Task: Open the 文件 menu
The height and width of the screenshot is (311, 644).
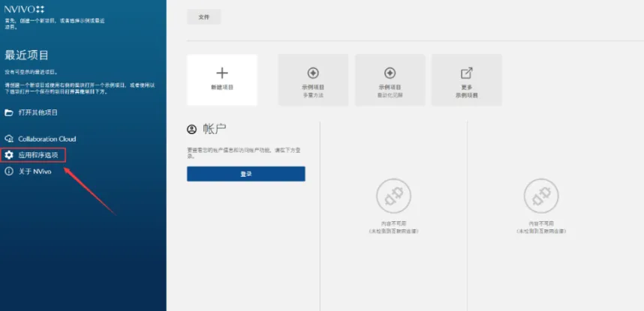Action: (203, 17)
